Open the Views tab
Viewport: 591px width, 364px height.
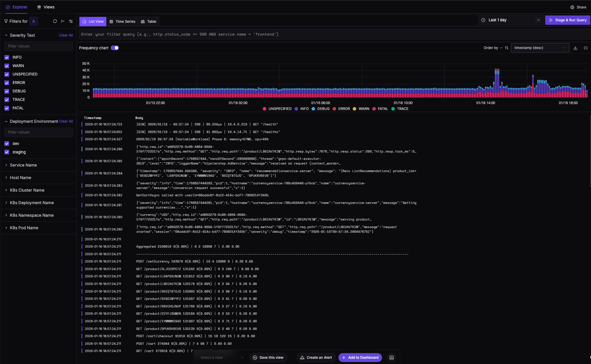coord(46,7)
